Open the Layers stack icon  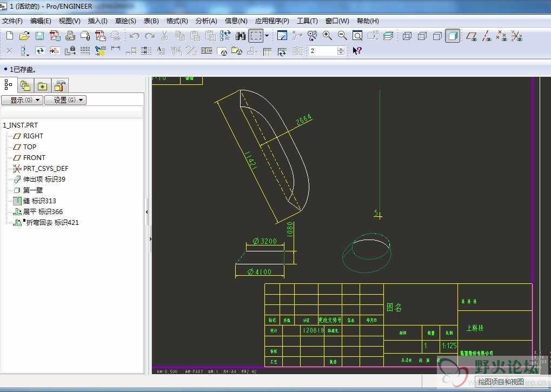point(388,36)
